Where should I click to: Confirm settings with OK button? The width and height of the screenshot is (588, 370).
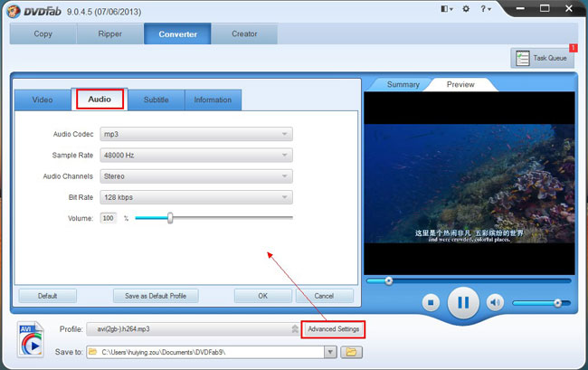[263, 296]
